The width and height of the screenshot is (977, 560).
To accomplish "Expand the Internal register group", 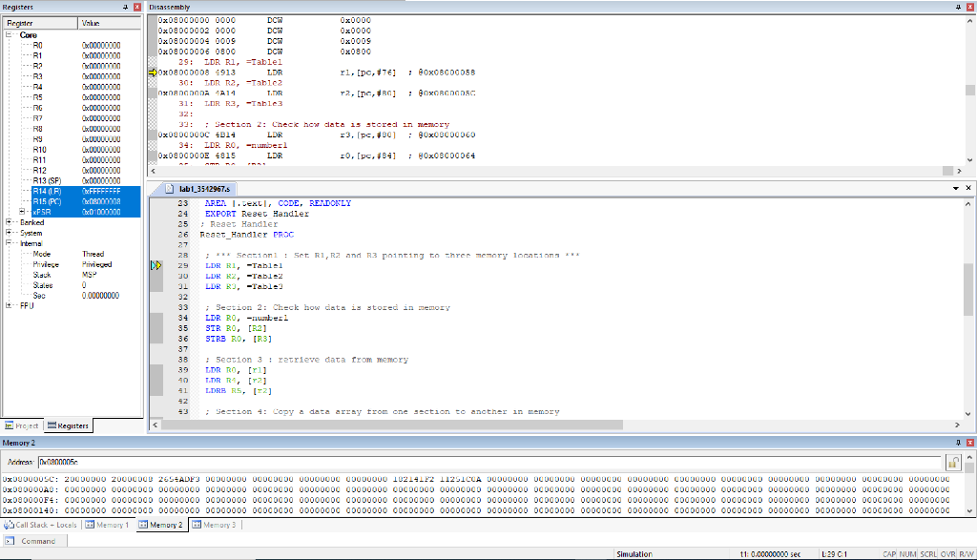I will (8, 243).
